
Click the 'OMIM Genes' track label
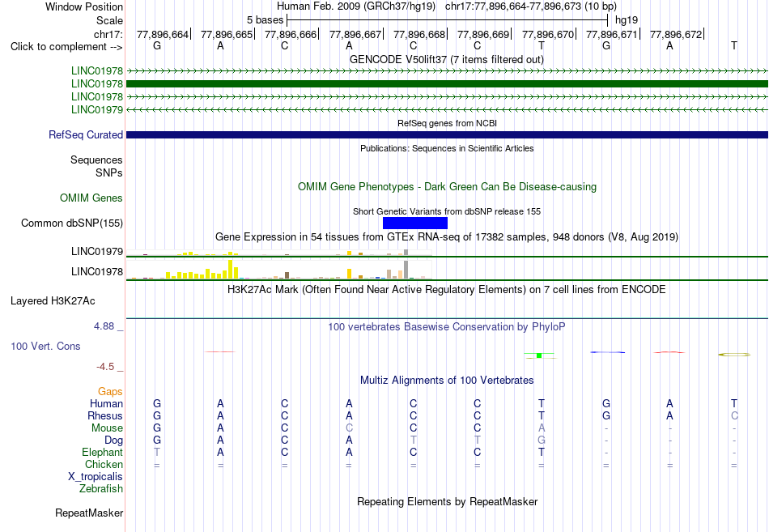point(91,198)
